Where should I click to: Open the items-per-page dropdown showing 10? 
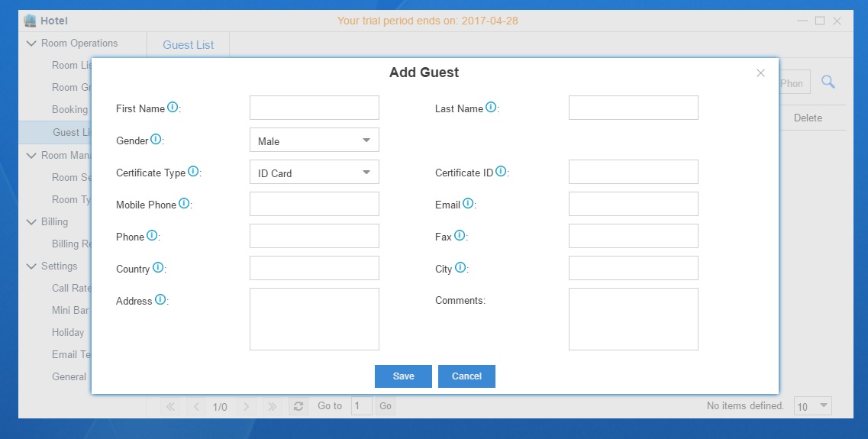tap(813, 406)
